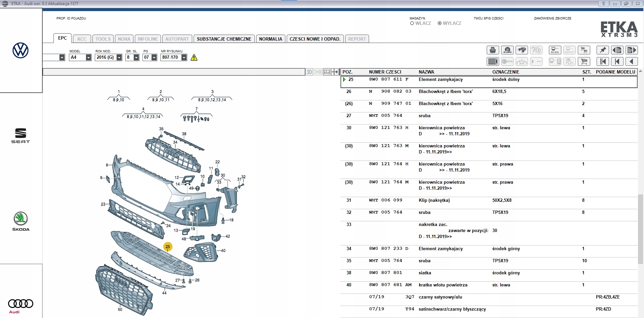Screen dimensions: 644x318
Task: Open the wheel and tire tool icon
Action: point(507,50)
